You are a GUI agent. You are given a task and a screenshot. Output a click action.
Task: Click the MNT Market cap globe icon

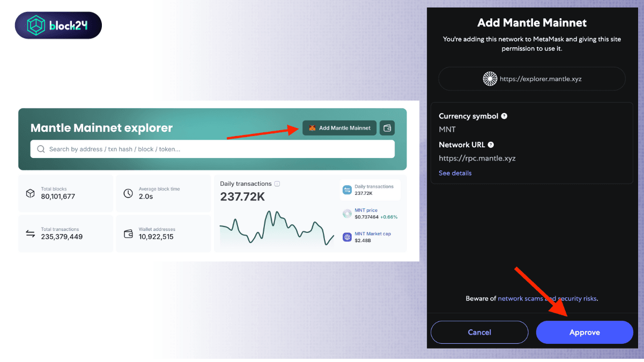coord(347,237)
